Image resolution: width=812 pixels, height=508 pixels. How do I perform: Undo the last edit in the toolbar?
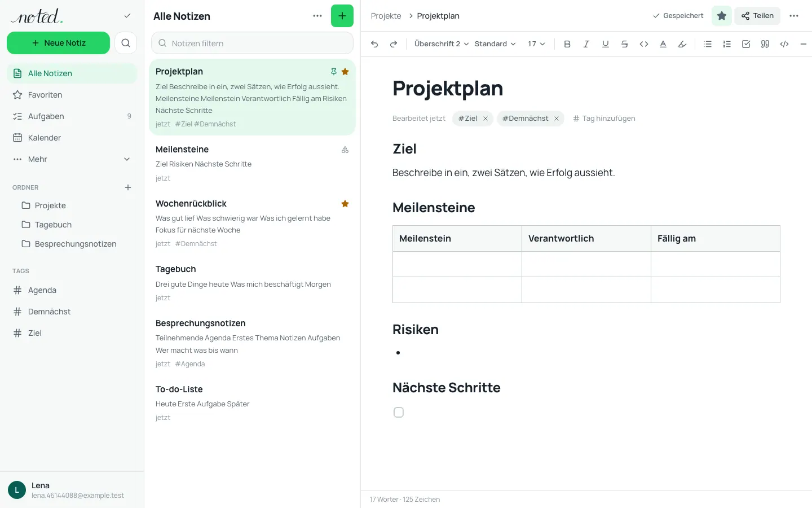tap(374, 44)
